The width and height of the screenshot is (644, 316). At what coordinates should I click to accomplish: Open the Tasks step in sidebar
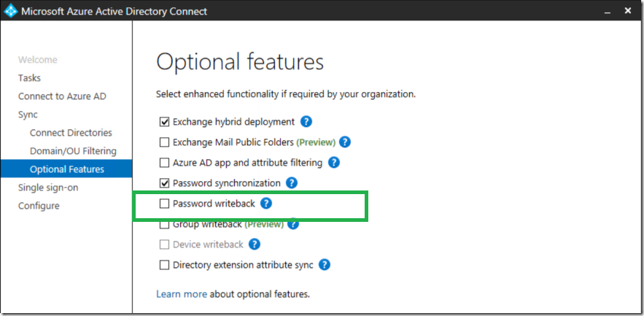29,77
